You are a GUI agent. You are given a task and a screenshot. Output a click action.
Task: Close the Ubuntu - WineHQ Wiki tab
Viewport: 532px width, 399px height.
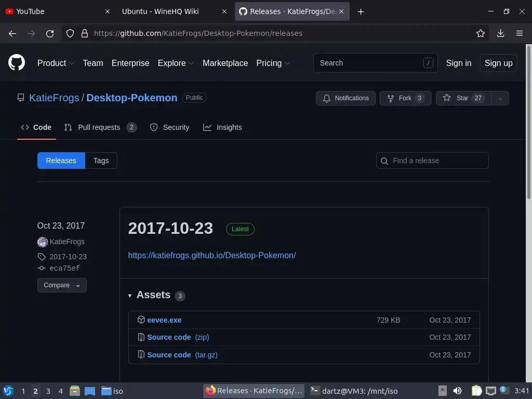coord(224,11)
